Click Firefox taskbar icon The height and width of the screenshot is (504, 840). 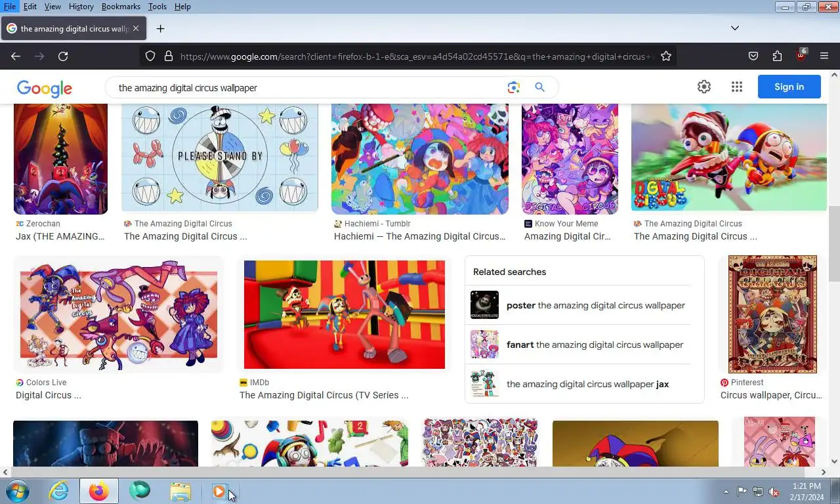(99, 491)
